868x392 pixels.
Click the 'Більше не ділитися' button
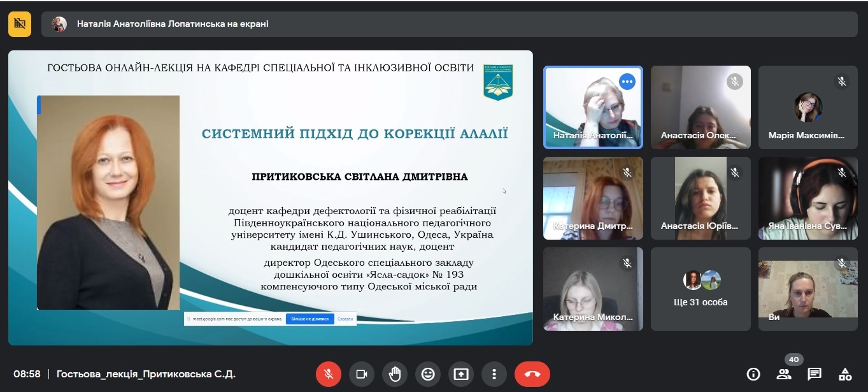[309, 319]
